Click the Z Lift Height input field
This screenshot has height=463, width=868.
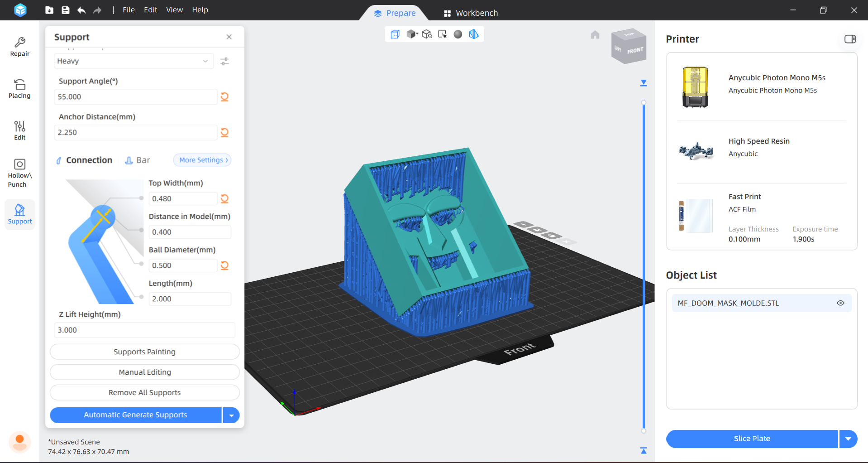pos(145,330)
